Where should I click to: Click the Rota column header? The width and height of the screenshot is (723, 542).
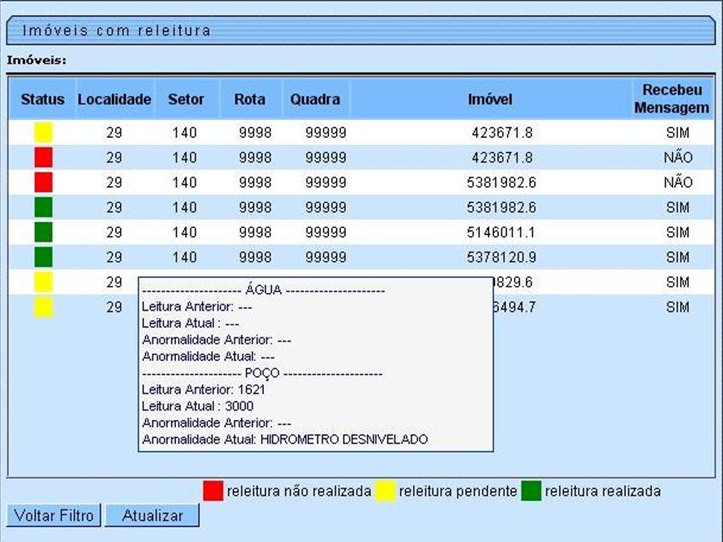click(x=250, y=100)
